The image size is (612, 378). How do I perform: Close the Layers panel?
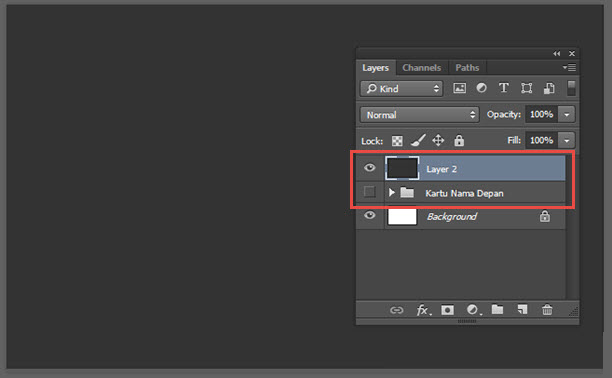tap(572, 53)
